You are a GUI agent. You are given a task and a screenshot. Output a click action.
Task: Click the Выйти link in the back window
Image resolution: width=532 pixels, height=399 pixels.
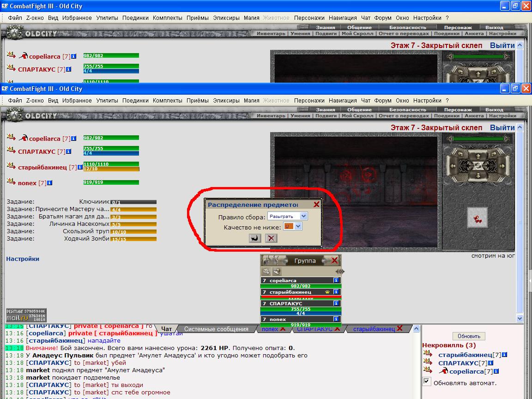(502, 45)
